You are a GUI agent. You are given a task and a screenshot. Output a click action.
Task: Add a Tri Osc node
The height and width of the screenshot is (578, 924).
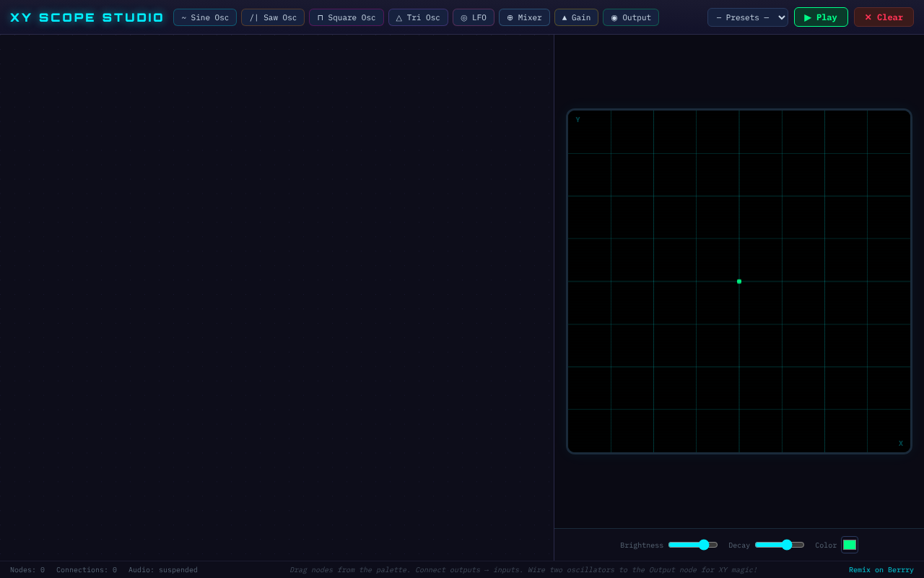(x=418, y=17)
